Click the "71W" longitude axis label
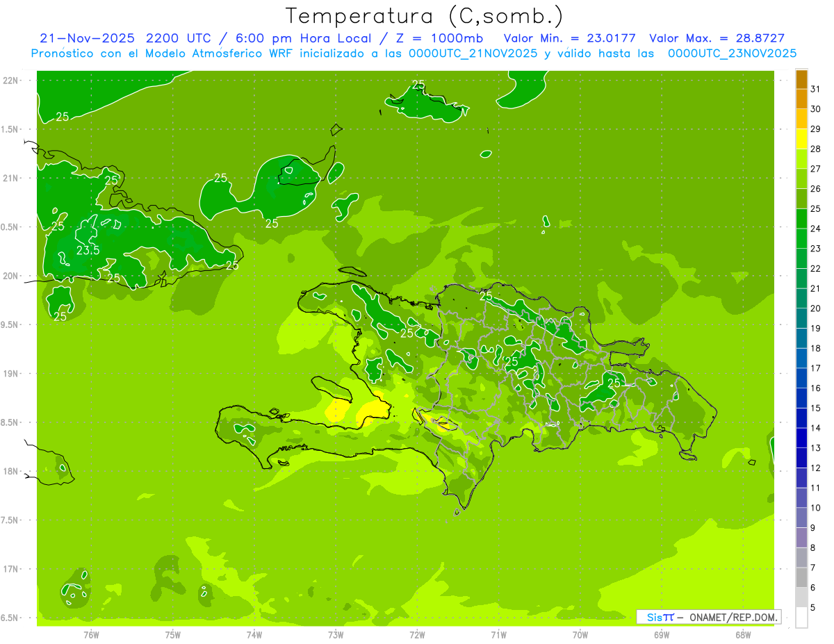This screenshot has width=834, height=644. (498, 635)
